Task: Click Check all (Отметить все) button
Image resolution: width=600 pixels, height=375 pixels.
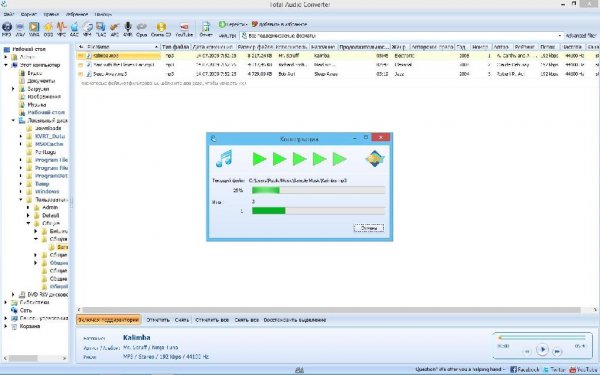Action: (212, 320)
